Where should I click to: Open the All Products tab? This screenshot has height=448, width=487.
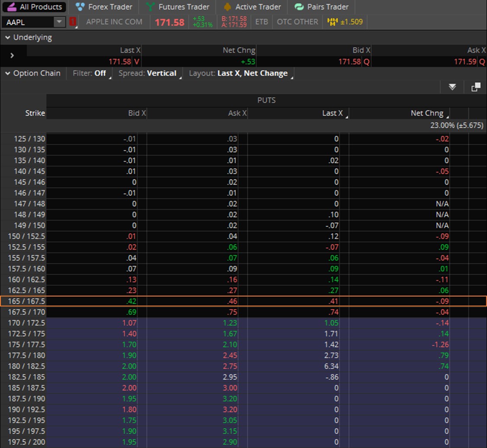click(35, 7)
